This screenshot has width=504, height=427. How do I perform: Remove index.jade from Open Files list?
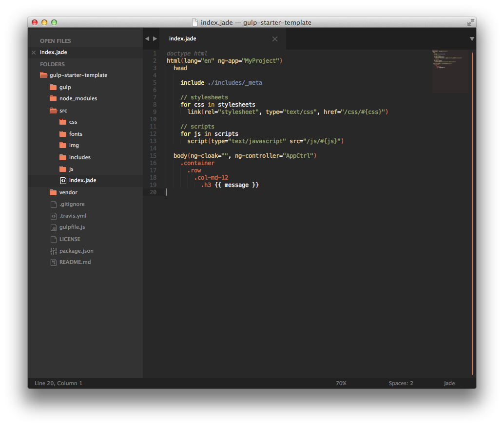coord(33,52)
